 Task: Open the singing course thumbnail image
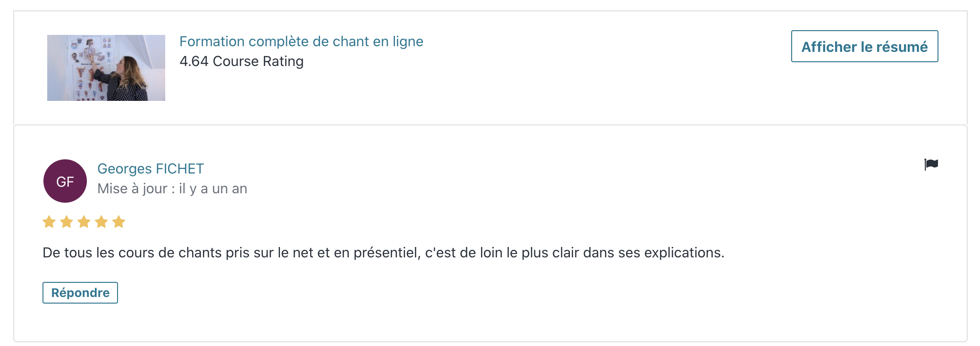[106, 68]
